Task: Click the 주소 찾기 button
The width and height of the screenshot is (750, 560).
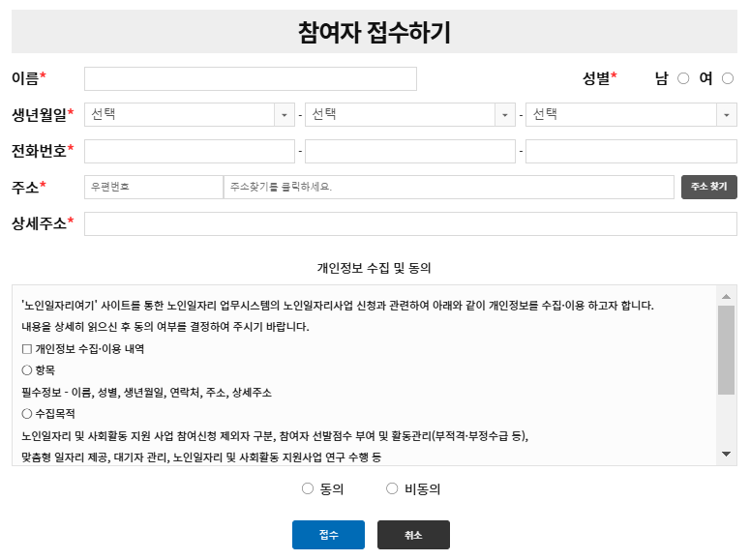Action: point(708,187)
